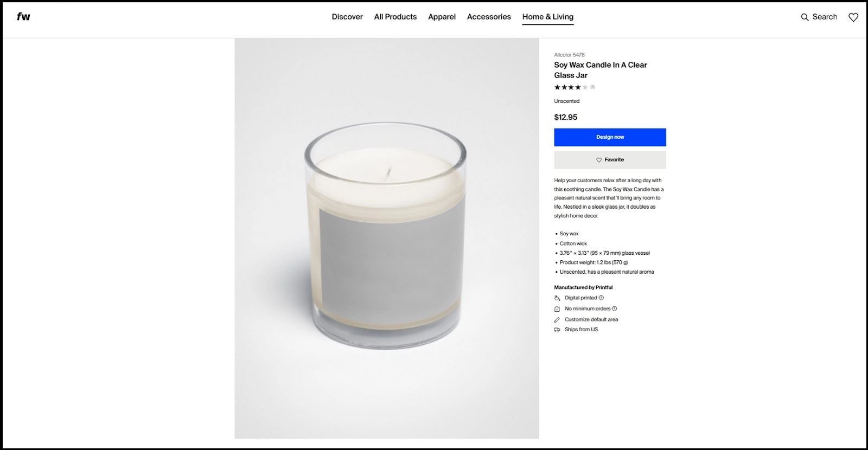
Task: Click the Digital printed paint icon
Action: [557, 298]
